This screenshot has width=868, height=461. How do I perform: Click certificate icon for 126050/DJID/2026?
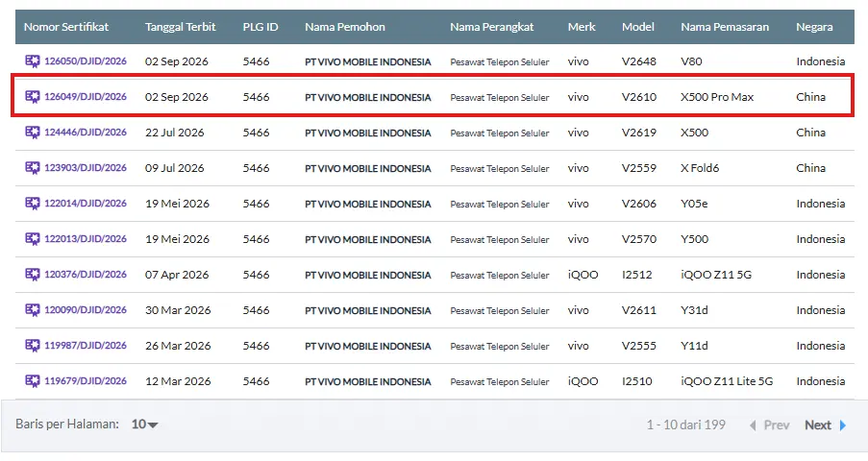pyautogui.click(x=33, y=61)
